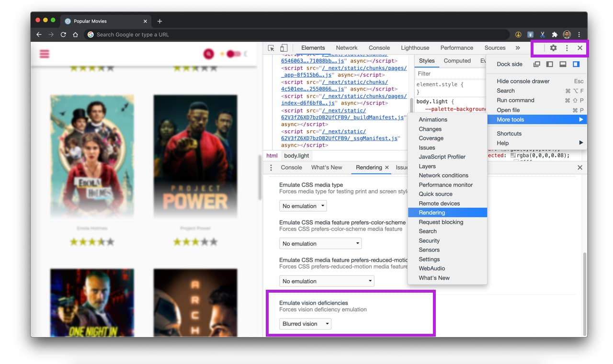Open the CSS media type emulation dropdown

pos(303,206)
